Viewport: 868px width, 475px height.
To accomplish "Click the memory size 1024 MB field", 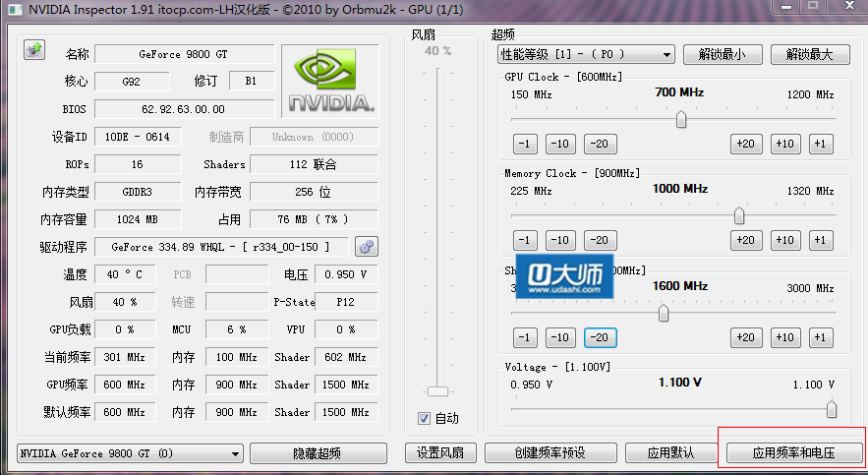I will (138, 219).
